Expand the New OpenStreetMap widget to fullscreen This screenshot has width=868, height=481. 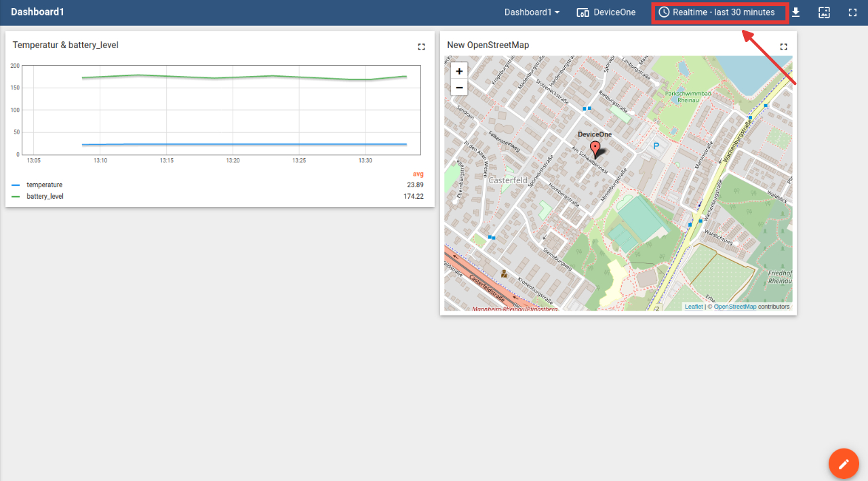pos(784,47)
